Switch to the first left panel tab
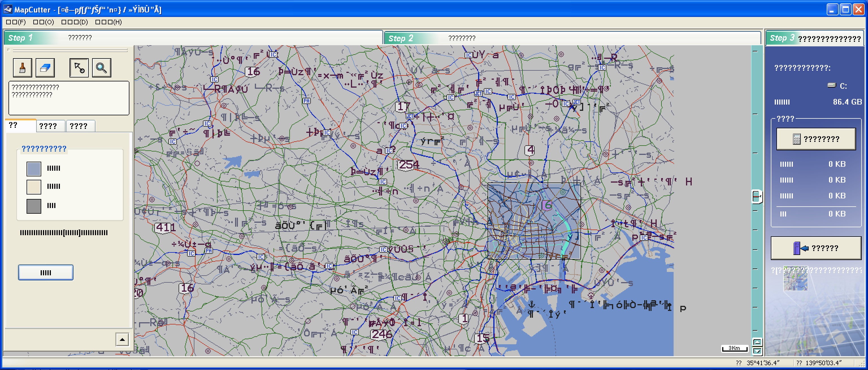 click(21, 125)
